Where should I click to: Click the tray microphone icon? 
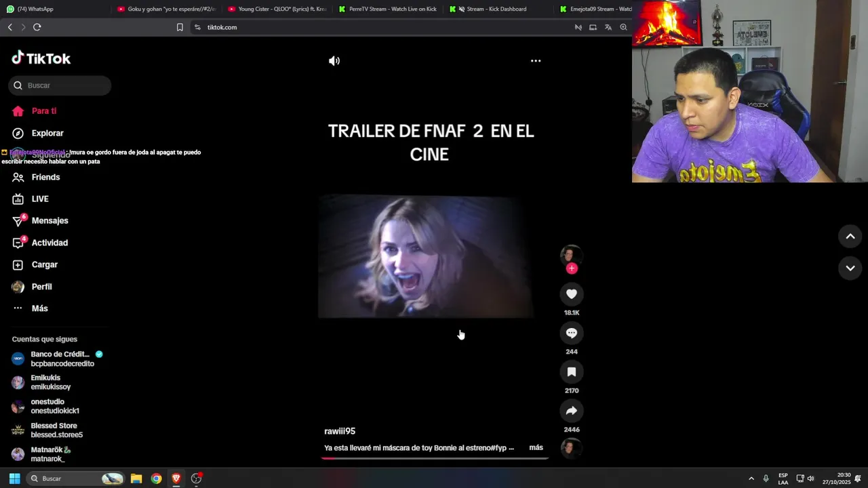766,479
